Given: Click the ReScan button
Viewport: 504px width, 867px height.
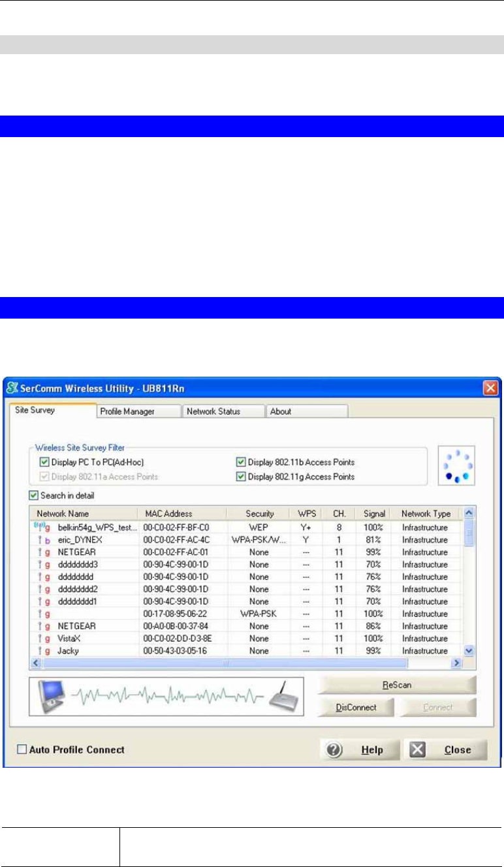Looking at the screenshot, I should click(397, 686).
